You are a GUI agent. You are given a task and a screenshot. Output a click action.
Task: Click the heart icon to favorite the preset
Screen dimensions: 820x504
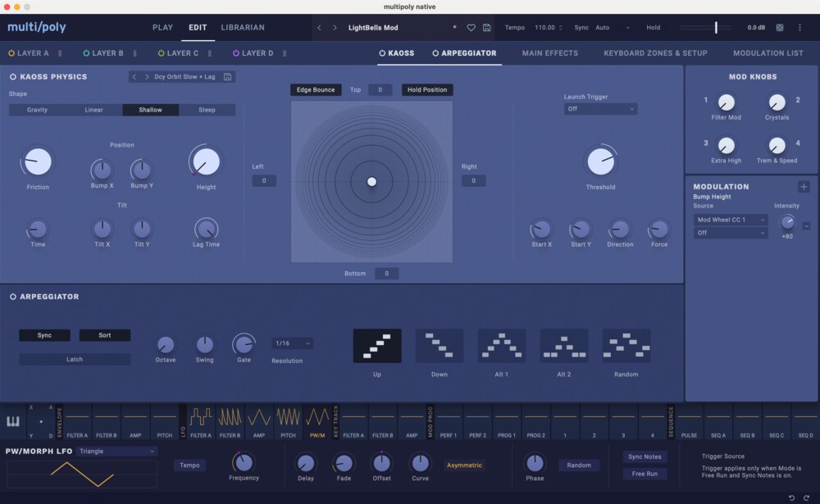471,27
